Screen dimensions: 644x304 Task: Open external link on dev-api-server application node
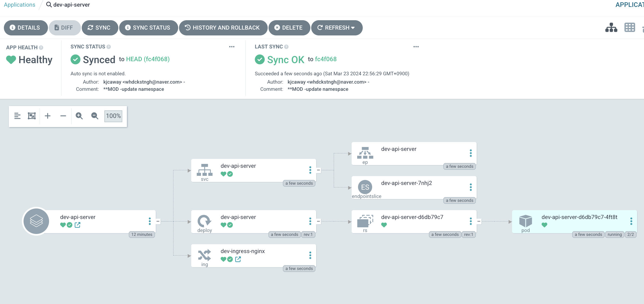click(x=78, y=225)
